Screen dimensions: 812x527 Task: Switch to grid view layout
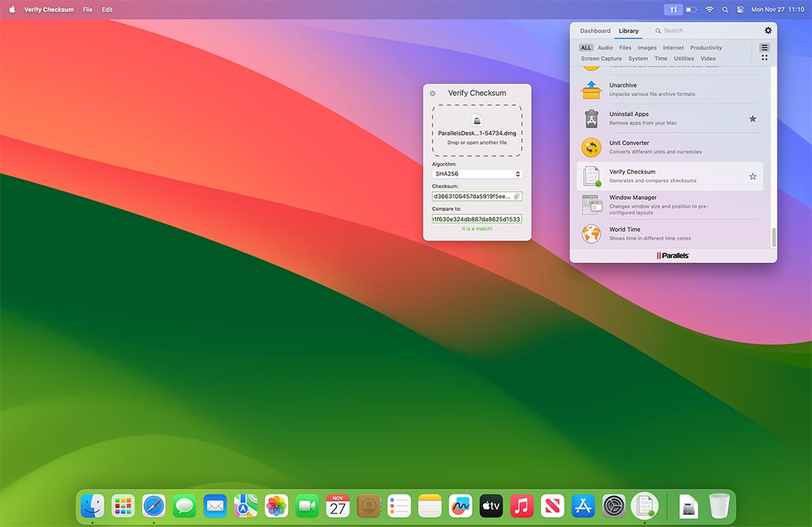(765, 56)
